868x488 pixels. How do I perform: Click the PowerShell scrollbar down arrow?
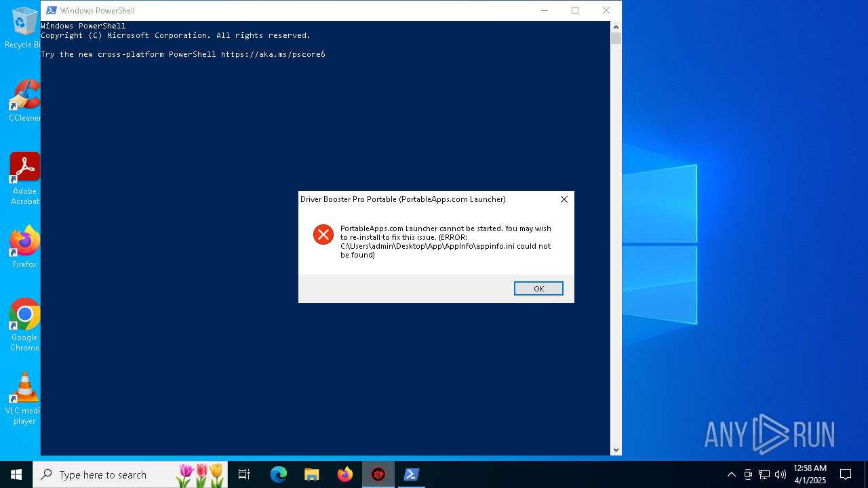616,449
